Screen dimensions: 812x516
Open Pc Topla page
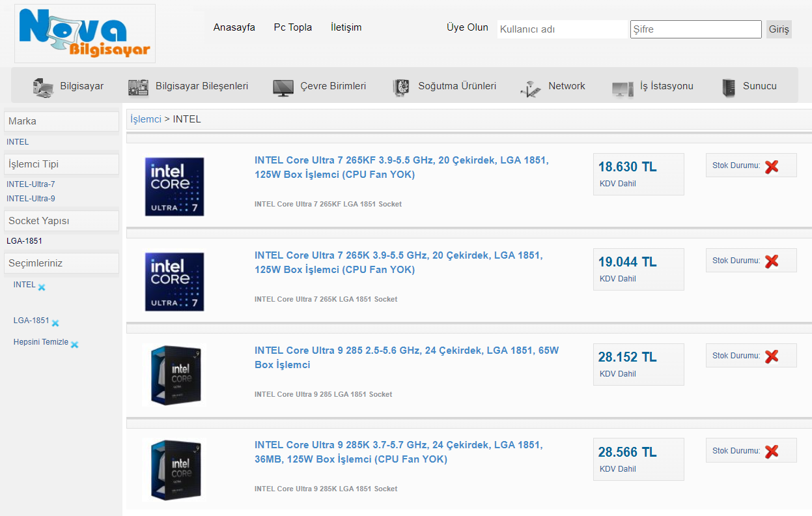coord(293,27)
